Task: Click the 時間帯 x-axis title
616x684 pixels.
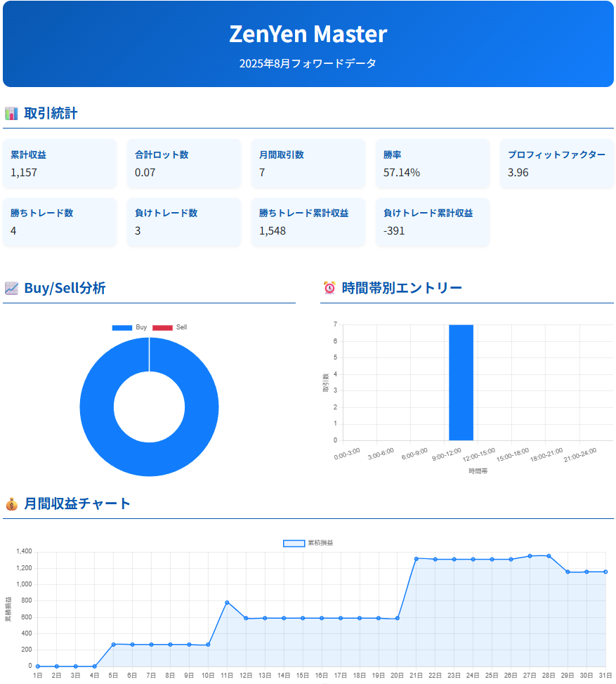Action: 478,471
